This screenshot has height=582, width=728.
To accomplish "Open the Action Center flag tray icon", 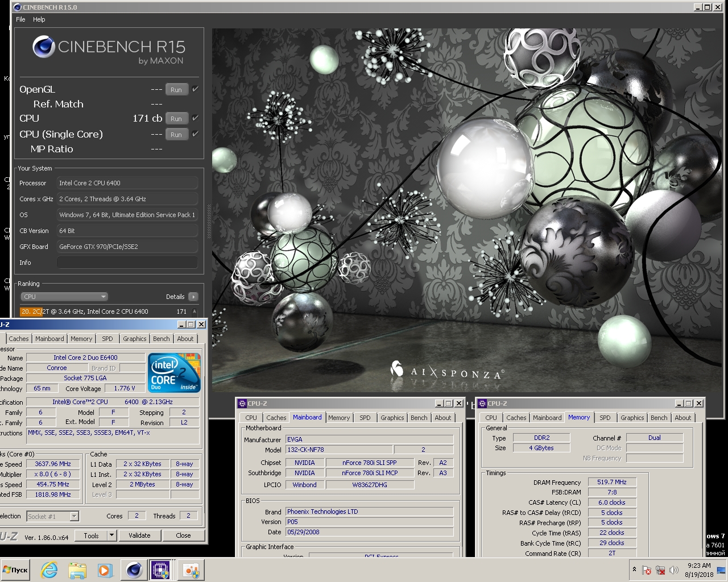I will coord(647,570).
